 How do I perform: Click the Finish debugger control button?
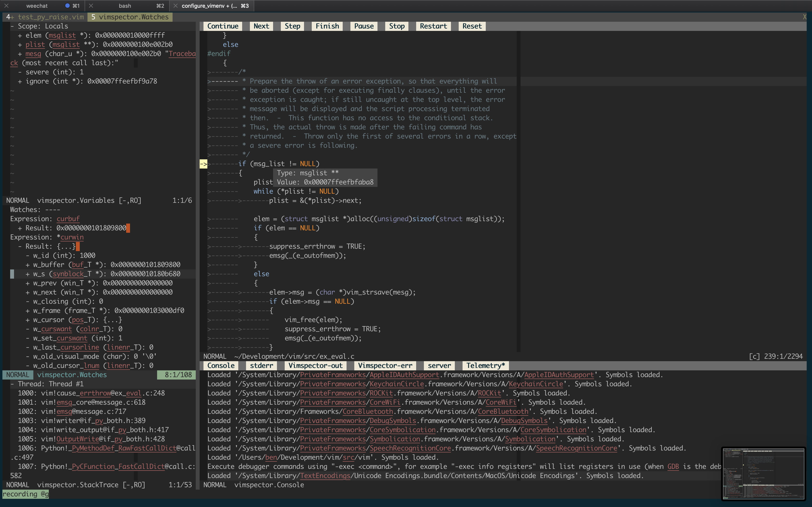pos(326,25)
